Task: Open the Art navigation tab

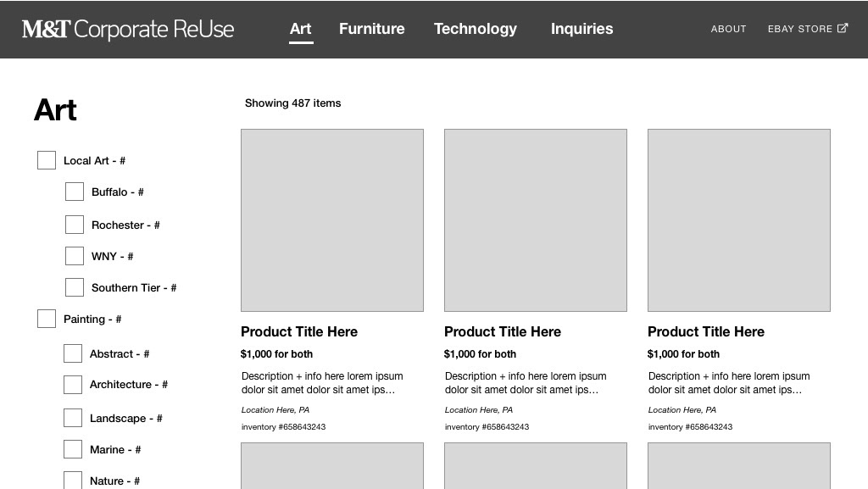Action: 301,29
